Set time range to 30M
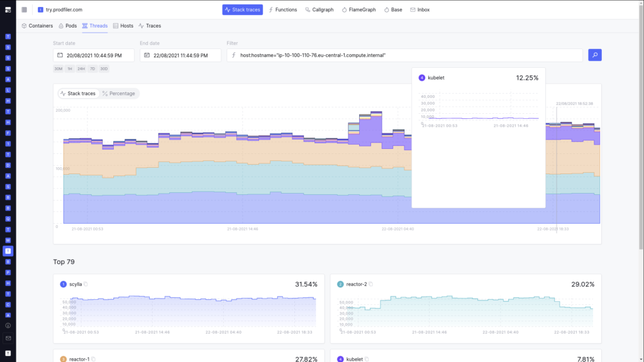The height and width of the screenshot is (362, 644). tap(58, 69)
